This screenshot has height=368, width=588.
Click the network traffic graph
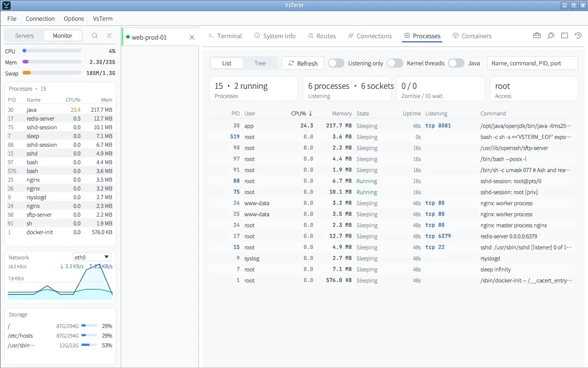click(60, 282)
